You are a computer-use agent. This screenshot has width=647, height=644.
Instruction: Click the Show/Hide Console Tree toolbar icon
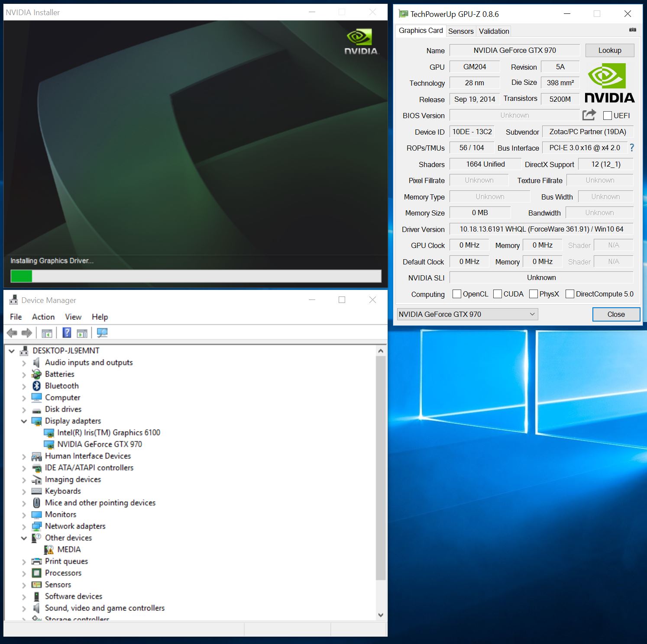point(47,333)
